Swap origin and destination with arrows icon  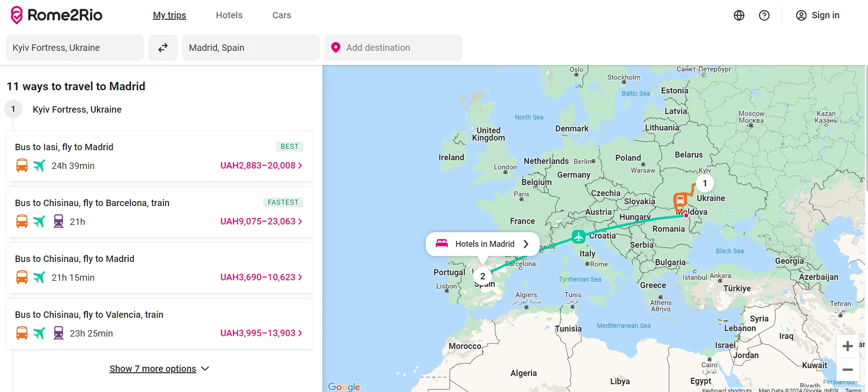coord(163,48)
